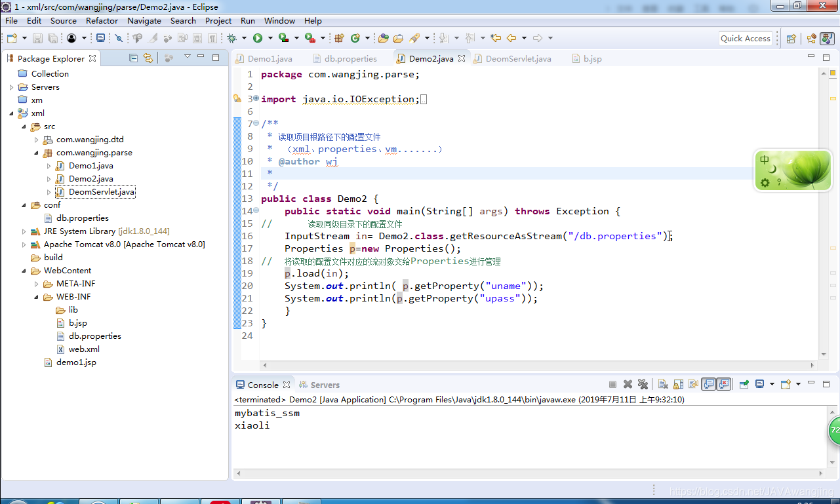This screenshot has width=840, height=504.
Task: Expand the Apache Tomcat v8.0 node
Action: [24, 244]
